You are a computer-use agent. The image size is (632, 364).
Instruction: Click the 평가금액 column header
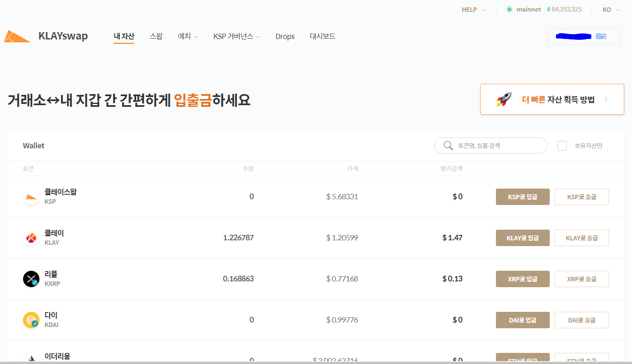coord(451,168)
